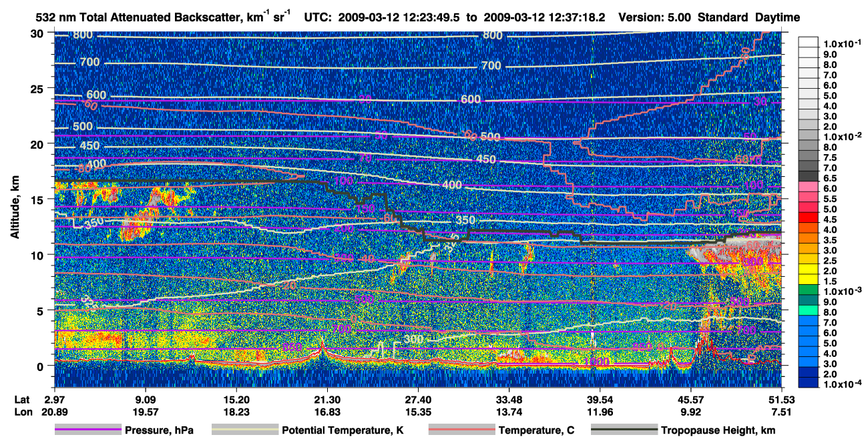Screen dimensions: 868x445
Task: Click latitude value 15.20
Action: pyautogui.click(x=236, y=398)
